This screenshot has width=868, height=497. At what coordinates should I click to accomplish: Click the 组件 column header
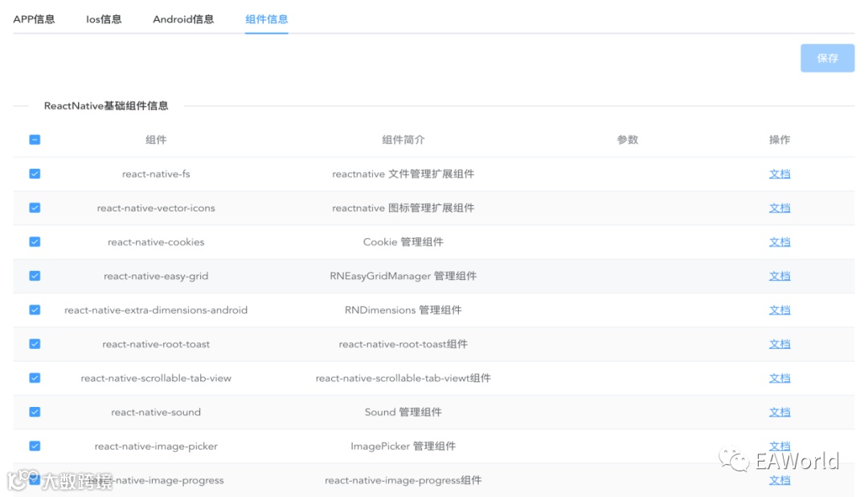[x=156, y=140]
